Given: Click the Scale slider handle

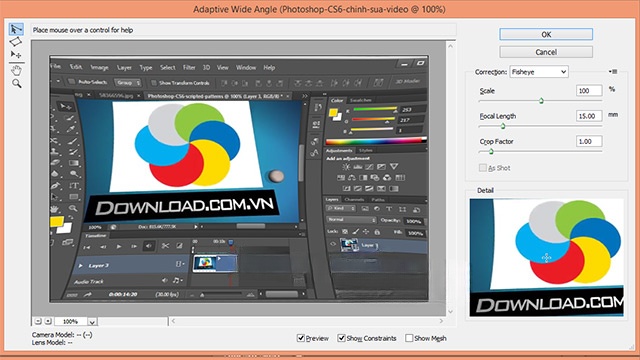Looking at the screenshot, I should [x=541, y=100].
